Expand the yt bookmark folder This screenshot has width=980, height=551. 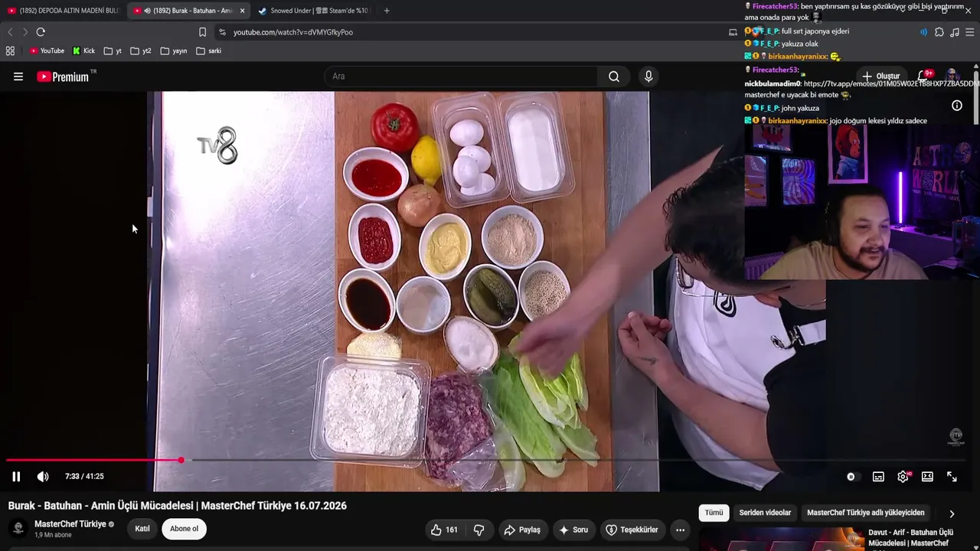point(113,51)
